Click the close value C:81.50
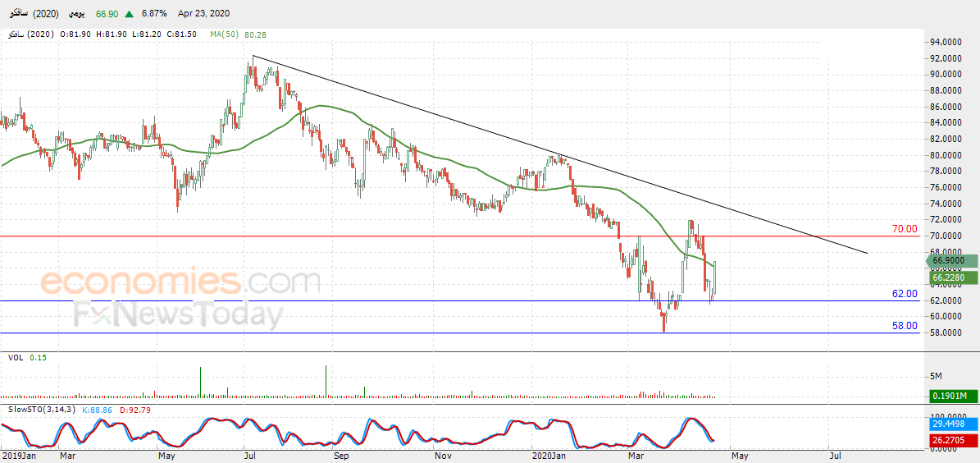 (181, 35)
